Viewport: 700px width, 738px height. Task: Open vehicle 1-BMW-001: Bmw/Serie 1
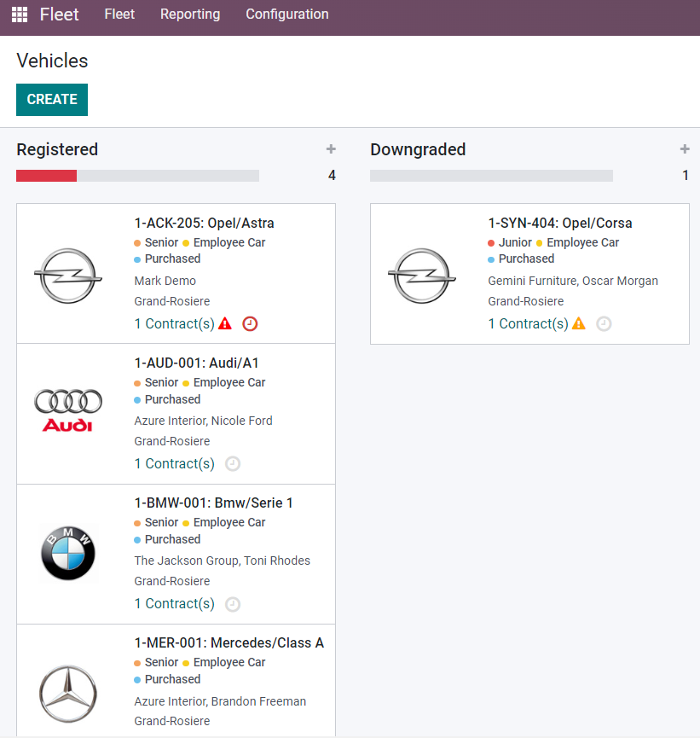pyautogui.click(x=213, y=503)
